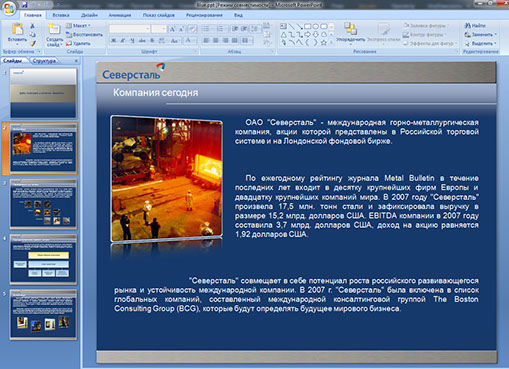Toggle bold (Ж) formatting
This screenshot has height=369, width=509.
pyautogui.click(x=114, y=40)
